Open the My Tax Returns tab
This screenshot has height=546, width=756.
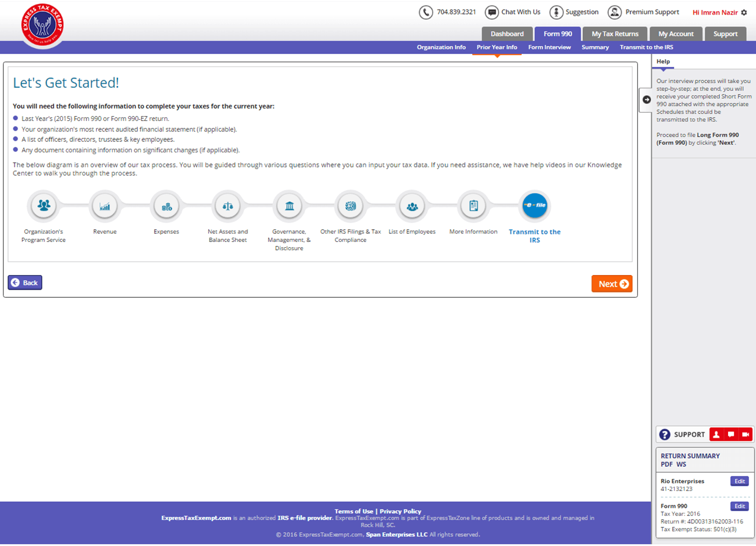coord(615,34)
